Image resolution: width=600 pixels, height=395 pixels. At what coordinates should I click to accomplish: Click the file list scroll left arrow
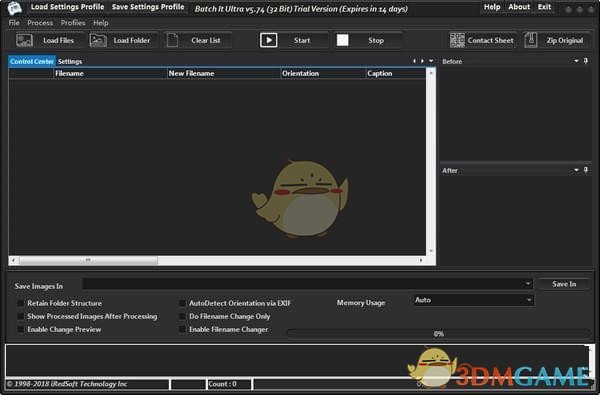pos(13,260)
